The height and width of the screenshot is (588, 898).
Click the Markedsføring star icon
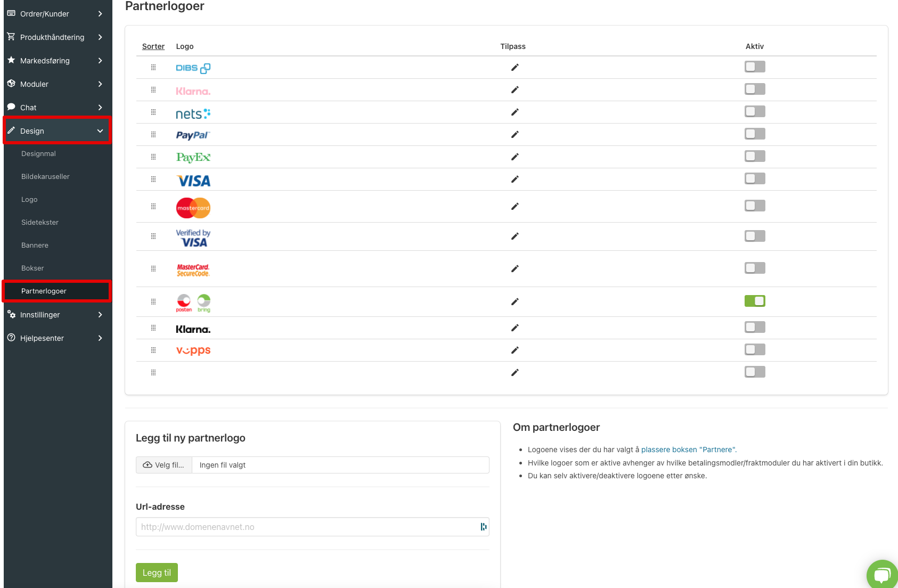(x=11, y=60)
